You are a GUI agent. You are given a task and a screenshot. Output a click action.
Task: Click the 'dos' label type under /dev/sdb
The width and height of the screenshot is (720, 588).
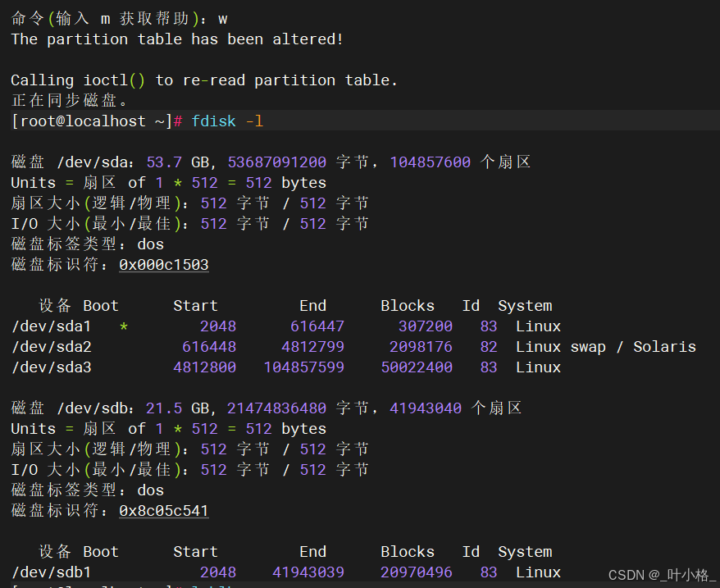point(151,490)
